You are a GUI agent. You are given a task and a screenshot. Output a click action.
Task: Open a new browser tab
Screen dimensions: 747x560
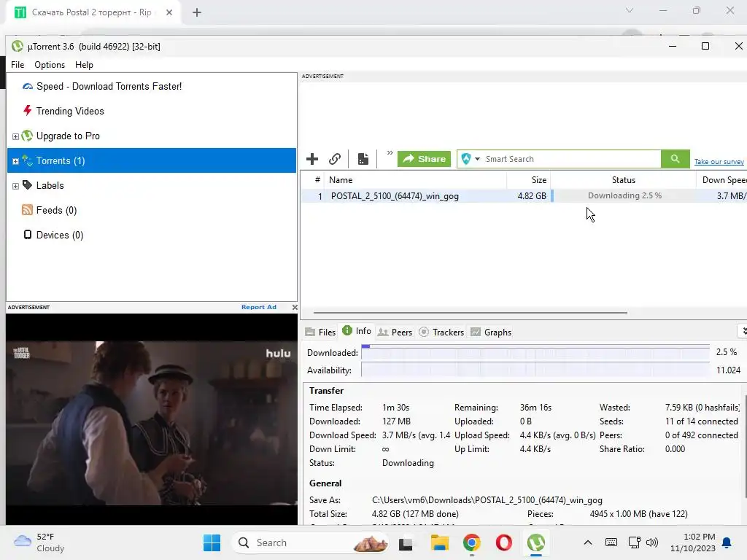(197, 12)
